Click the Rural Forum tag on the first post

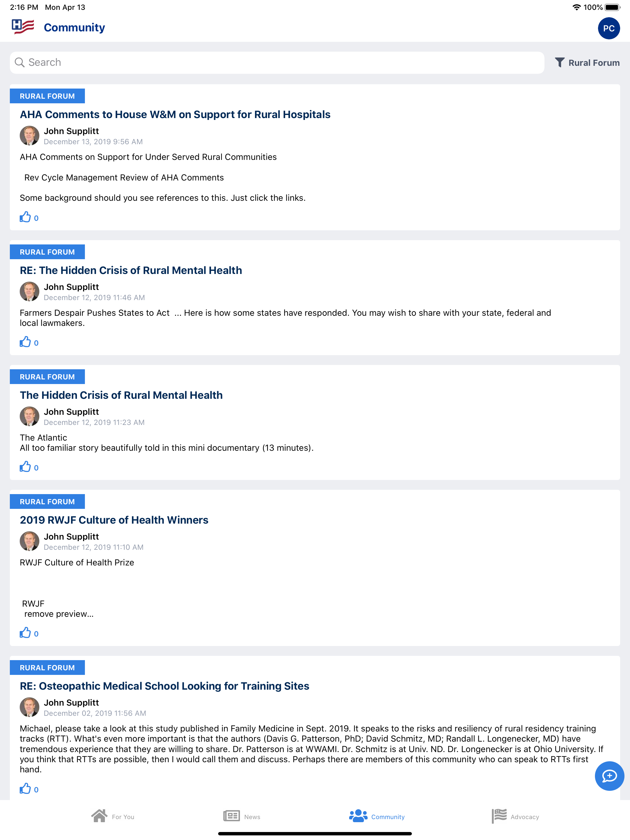coord(47,96)
